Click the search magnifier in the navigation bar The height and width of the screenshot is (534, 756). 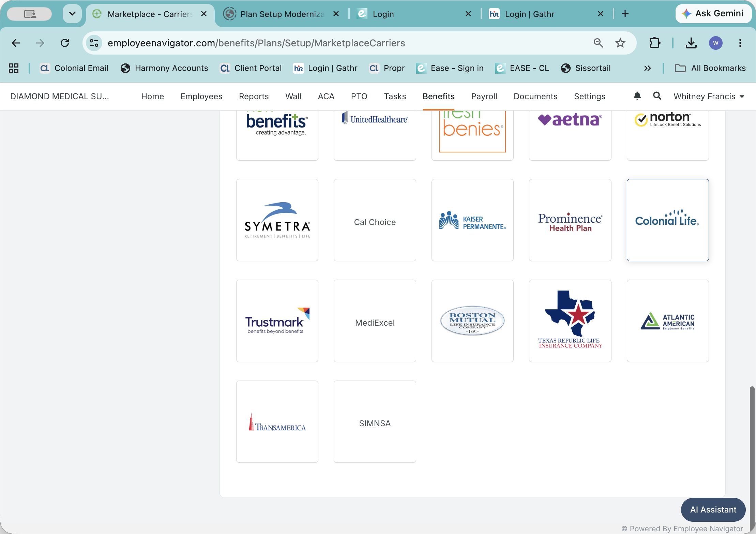pos(657,96)
